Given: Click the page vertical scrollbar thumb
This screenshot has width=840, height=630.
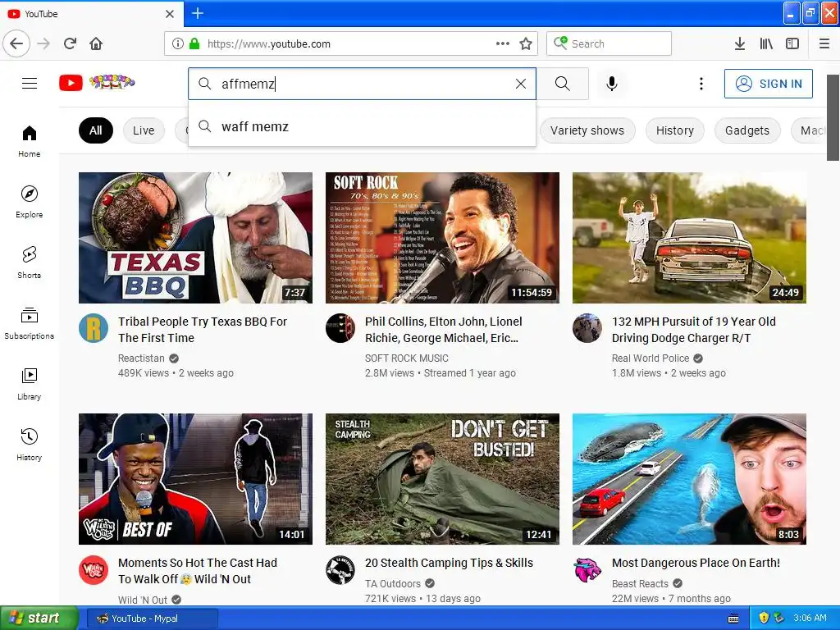Looking at the screenshot, I should 833,118.
